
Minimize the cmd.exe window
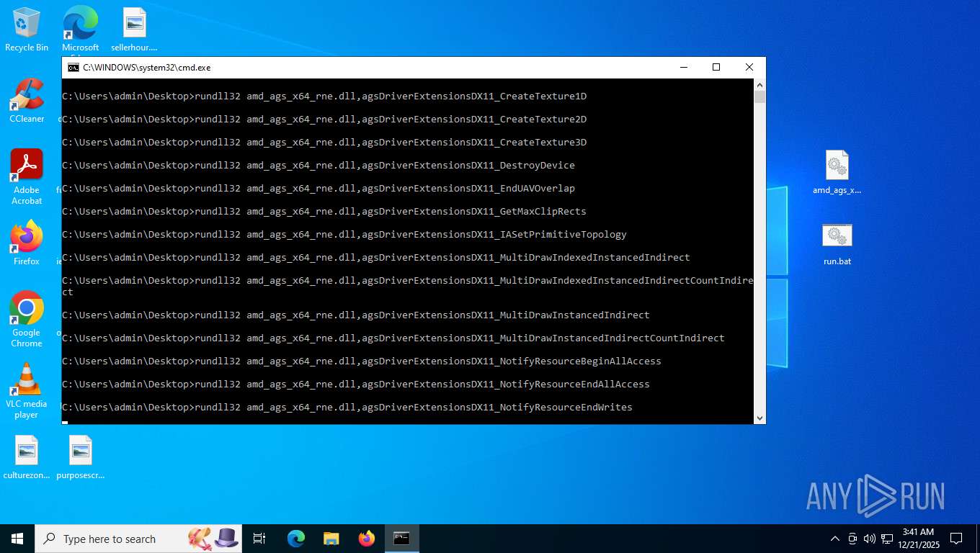683,68
